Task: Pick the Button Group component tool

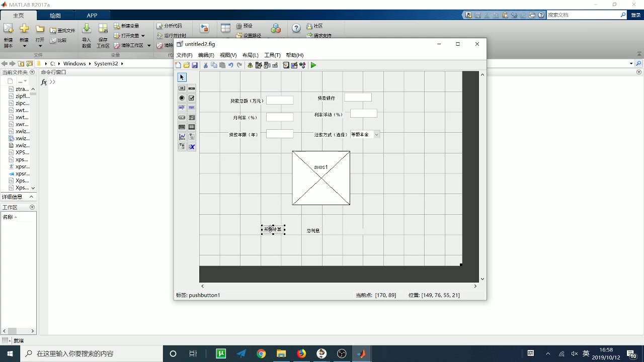Action: [182, 147]
